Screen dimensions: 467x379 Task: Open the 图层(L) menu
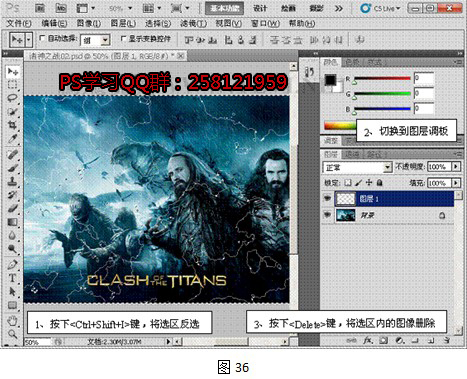click(123, 23)
